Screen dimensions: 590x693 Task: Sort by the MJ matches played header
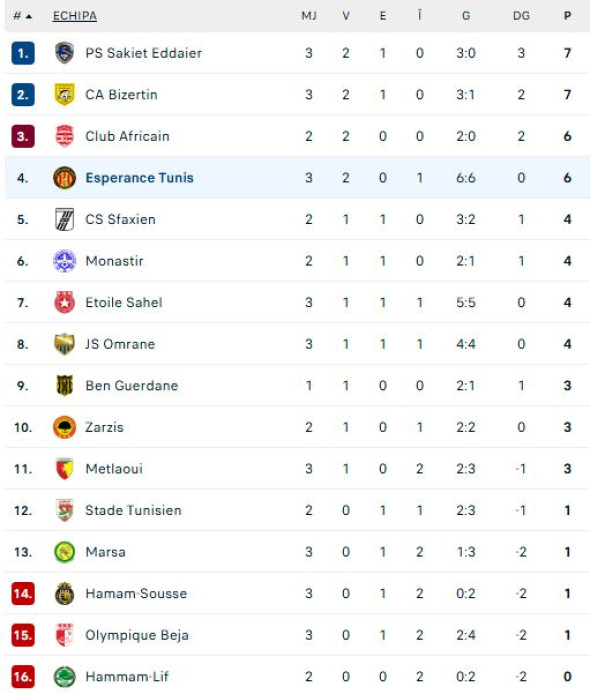[309, 16]
